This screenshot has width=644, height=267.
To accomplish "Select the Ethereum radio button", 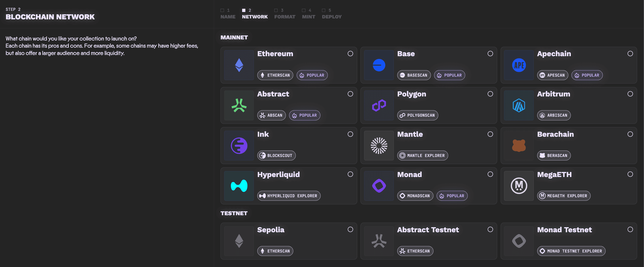I will pos(350,54).
